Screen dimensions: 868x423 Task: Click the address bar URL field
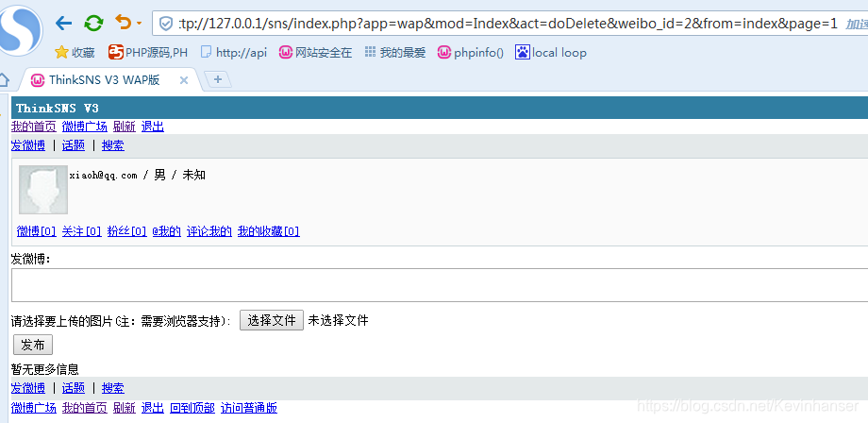tap(508, 24)
